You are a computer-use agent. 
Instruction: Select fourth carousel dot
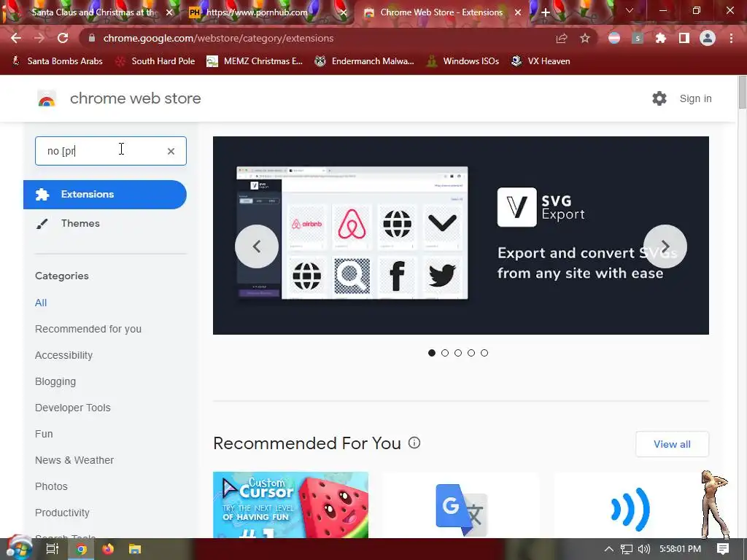(x=471, y=353)
